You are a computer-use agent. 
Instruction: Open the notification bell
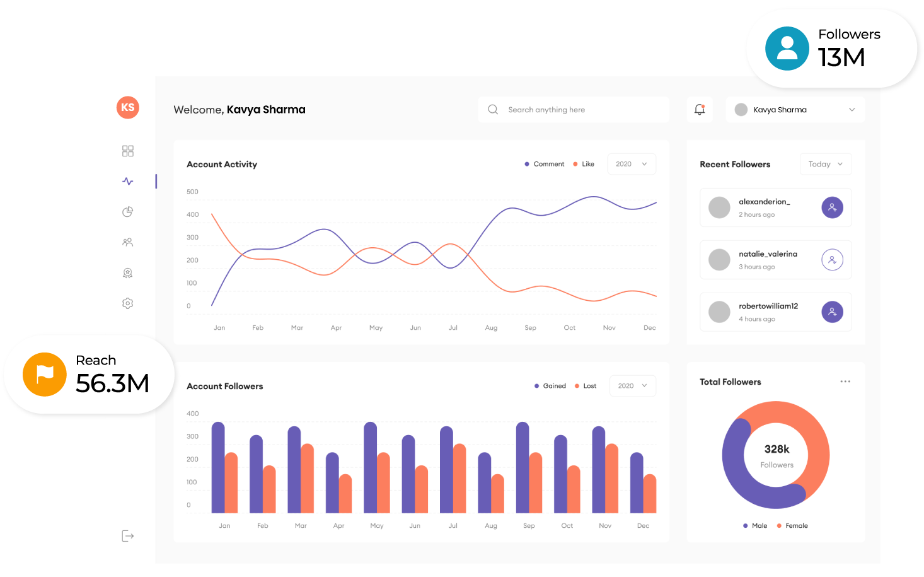point(700,110)
